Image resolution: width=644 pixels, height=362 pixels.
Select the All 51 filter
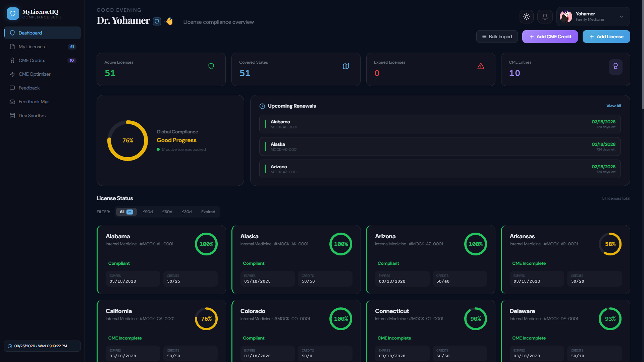click(126, 212)
